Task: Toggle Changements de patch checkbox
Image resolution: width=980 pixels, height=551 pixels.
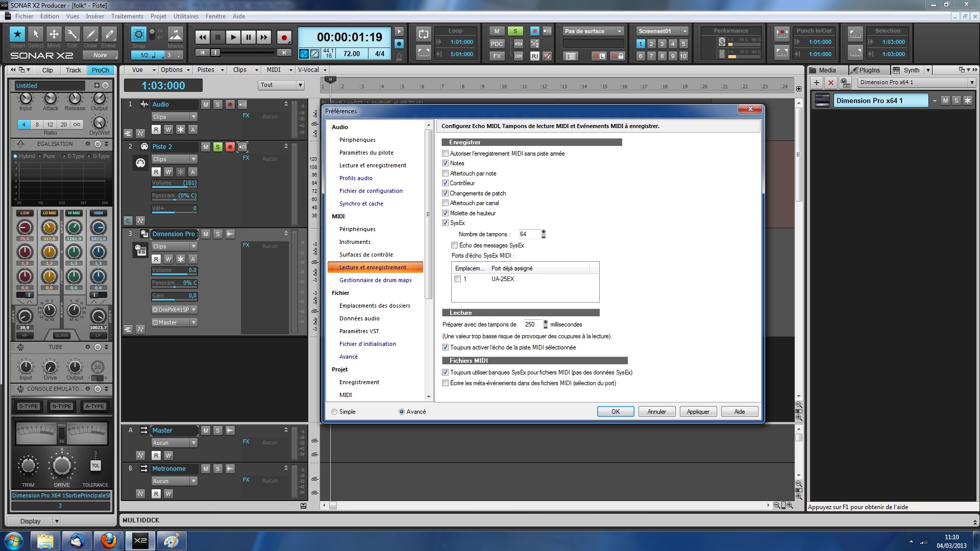Action: [446, 193]
